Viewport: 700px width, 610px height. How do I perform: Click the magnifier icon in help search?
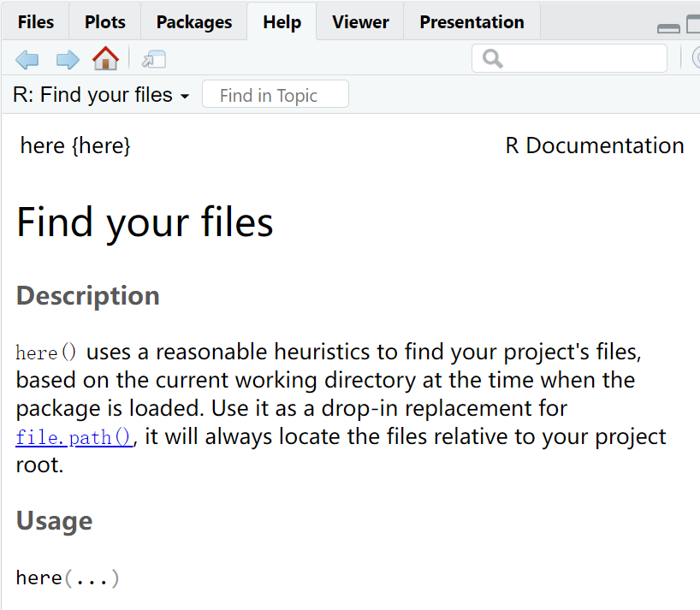click(492, 58)
